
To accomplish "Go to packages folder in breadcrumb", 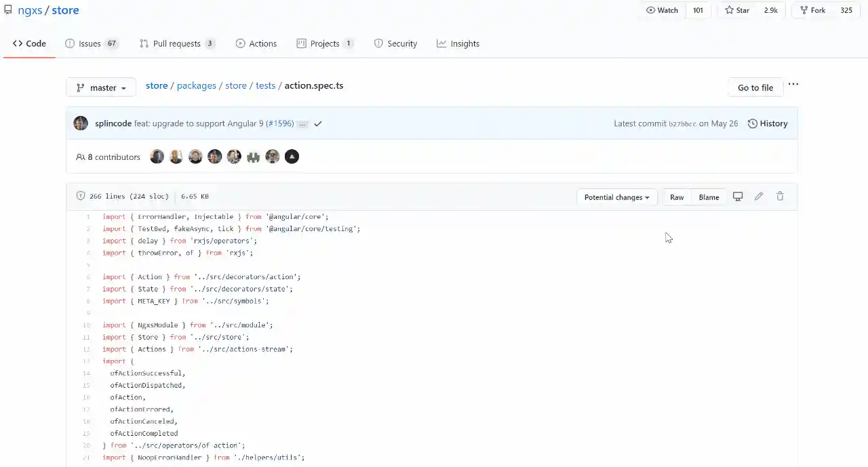I will click(x=197, y=85).
